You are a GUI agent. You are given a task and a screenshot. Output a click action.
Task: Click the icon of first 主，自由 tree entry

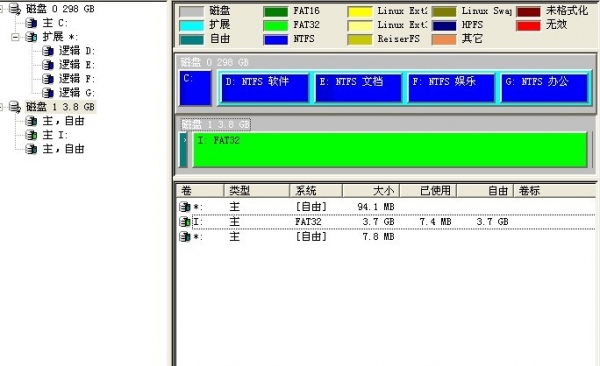coord(31,121)
